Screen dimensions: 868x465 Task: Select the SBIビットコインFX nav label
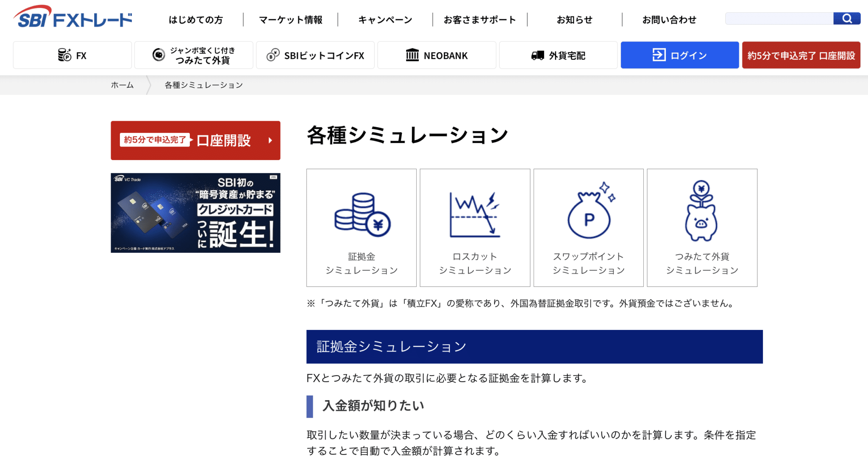point(324,55)
